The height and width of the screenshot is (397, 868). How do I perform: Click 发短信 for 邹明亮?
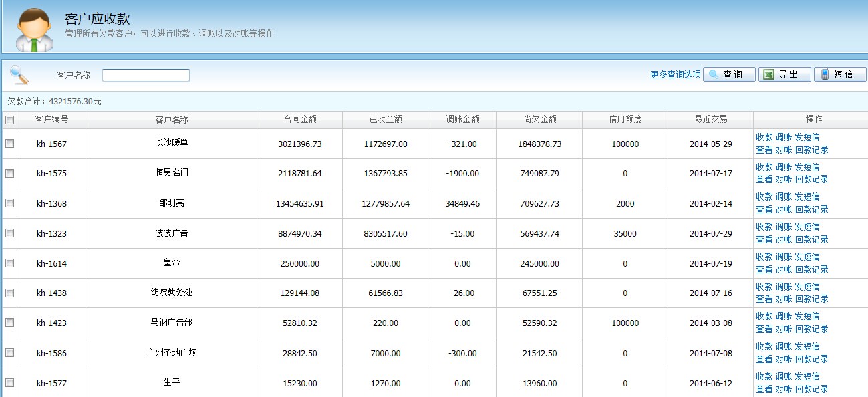tap(807, 197)
